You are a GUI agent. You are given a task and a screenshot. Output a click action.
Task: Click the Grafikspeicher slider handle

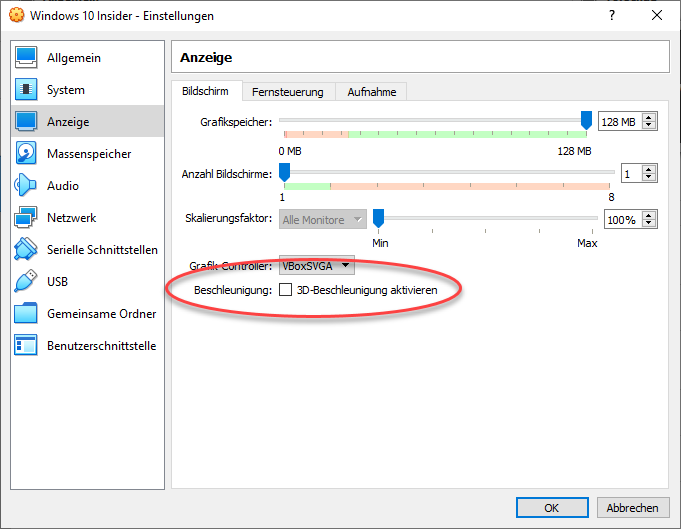(586, 120)
